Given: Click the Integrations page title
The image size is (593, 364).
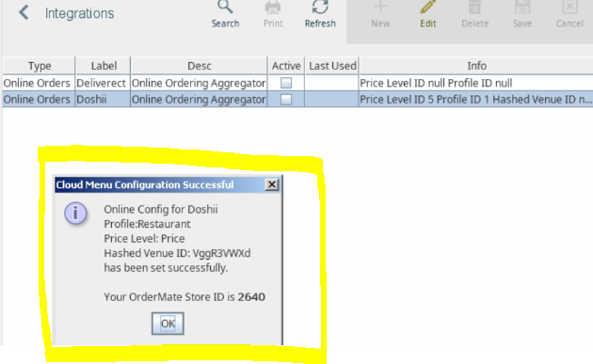Looking at the screenshot, I should click(x=79, y=13).
